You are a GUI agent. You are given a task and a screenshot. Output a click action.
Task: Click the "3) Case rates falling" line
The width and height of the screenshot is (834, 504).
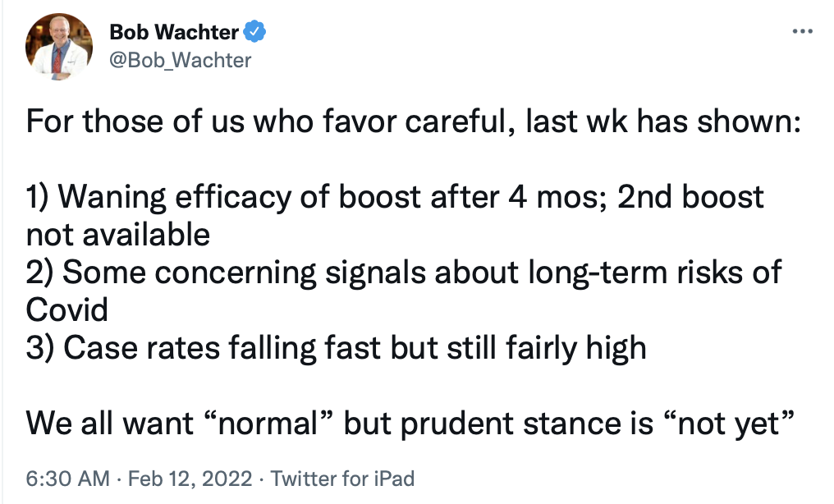337,347
